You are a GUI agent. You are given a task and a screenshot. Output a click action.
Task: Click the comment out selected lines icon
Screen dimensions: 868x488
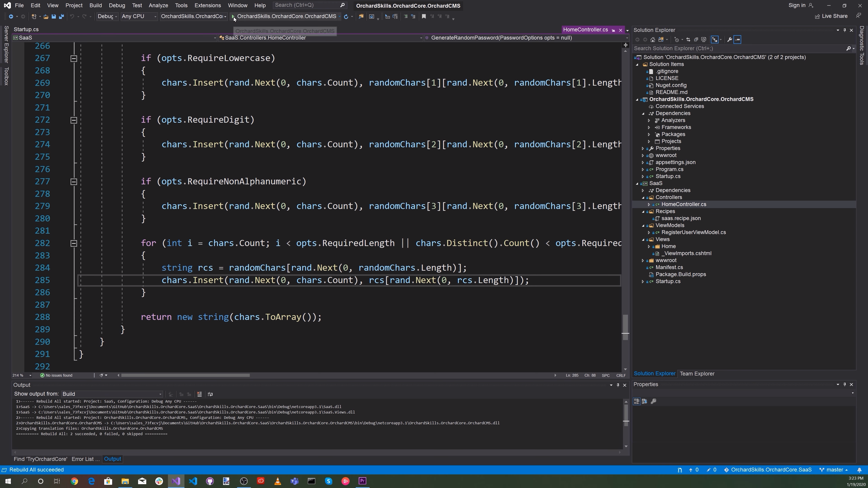[406, 16]
